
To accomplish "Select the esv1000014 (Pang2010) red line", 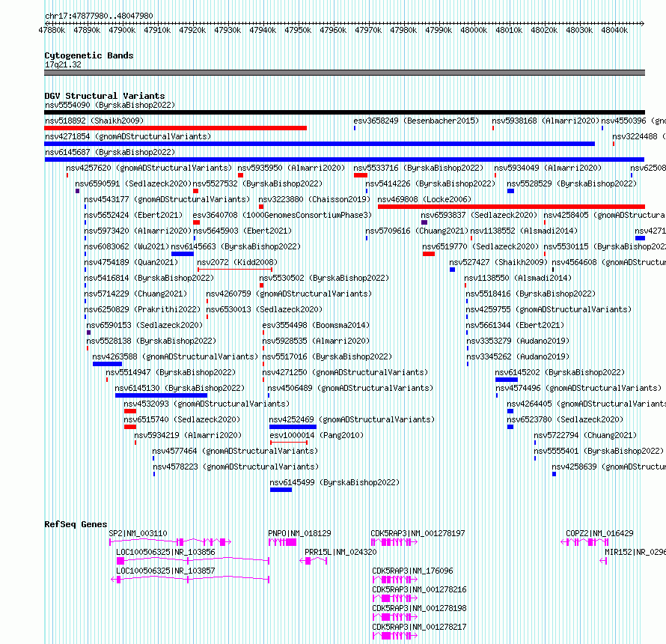I will (x=289, y=443).
